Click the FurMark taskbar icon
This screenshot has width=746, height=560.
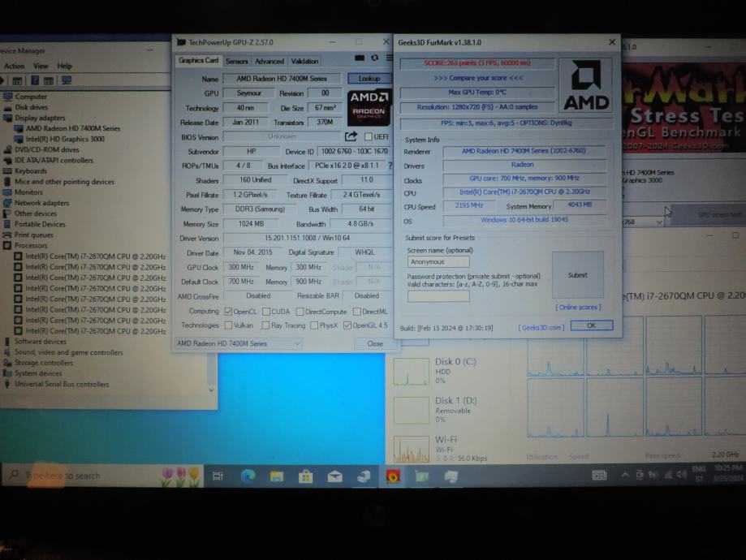click(393, 476)
